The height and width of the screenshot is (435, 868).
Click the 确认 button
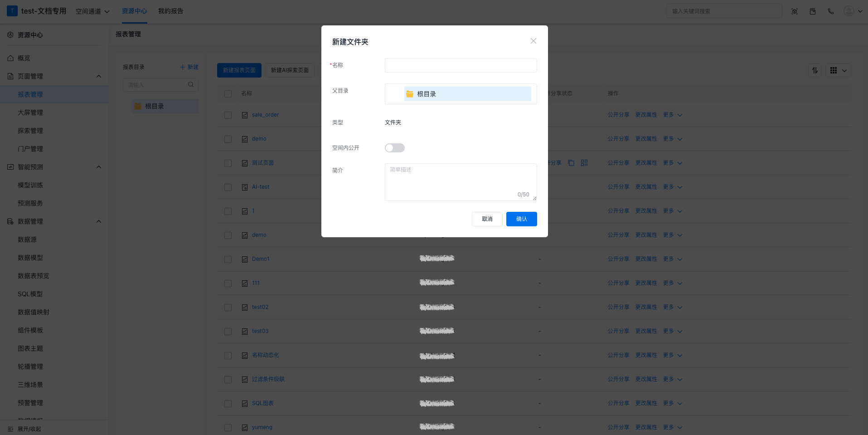[x=522, y=219]
